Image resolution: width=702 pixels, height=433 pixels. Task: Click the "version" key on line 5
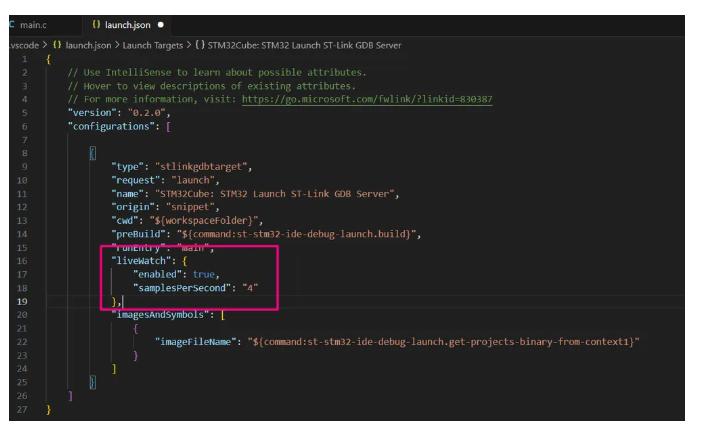(92, 113)
